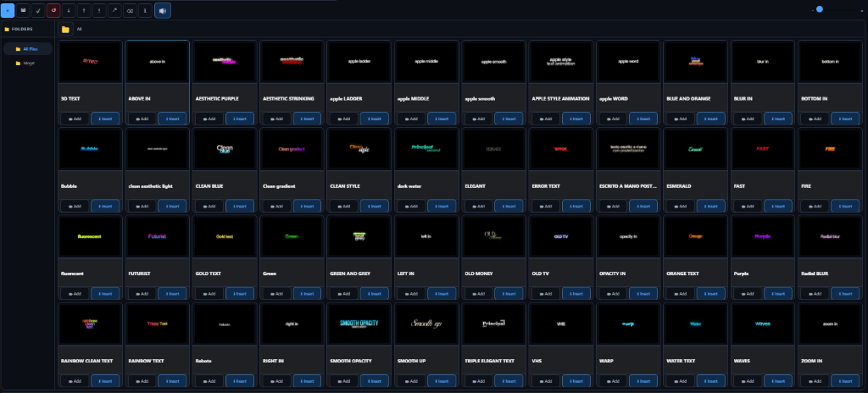Click the small square icon right of slider
Image resolution: width=868 pixels, height=393 pixels.
(861, 10)
